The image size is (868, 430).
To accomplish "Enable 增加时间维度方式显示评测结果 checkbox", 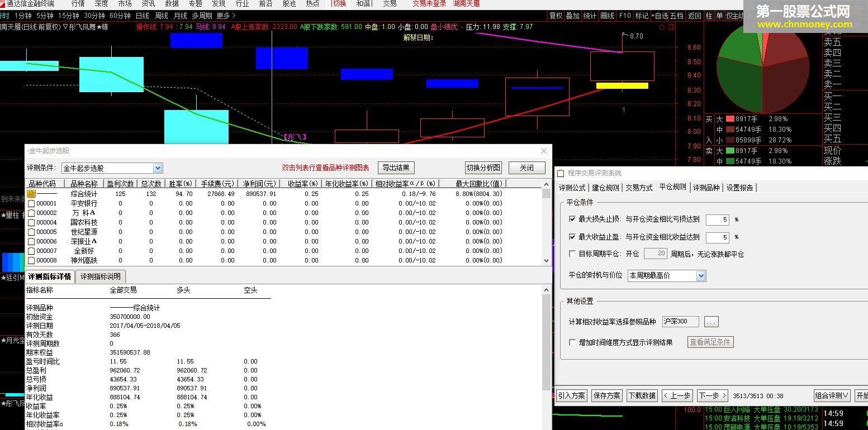I will (572, 342).
